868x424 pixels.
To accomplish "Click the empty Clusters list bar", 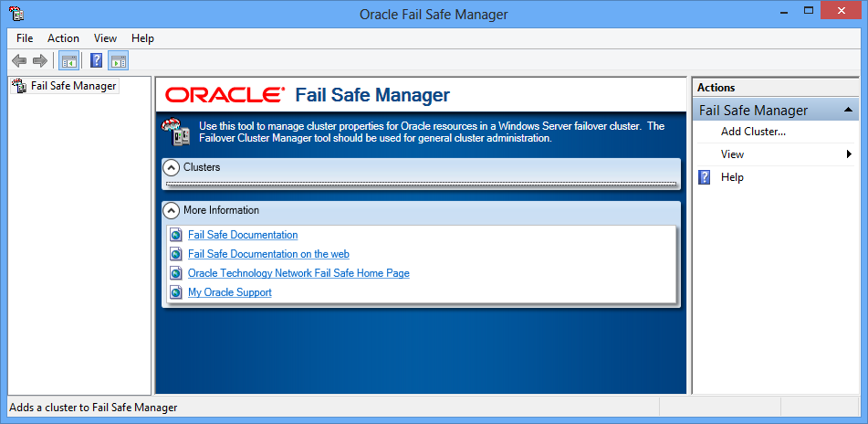I will click(x=422, y=183).
